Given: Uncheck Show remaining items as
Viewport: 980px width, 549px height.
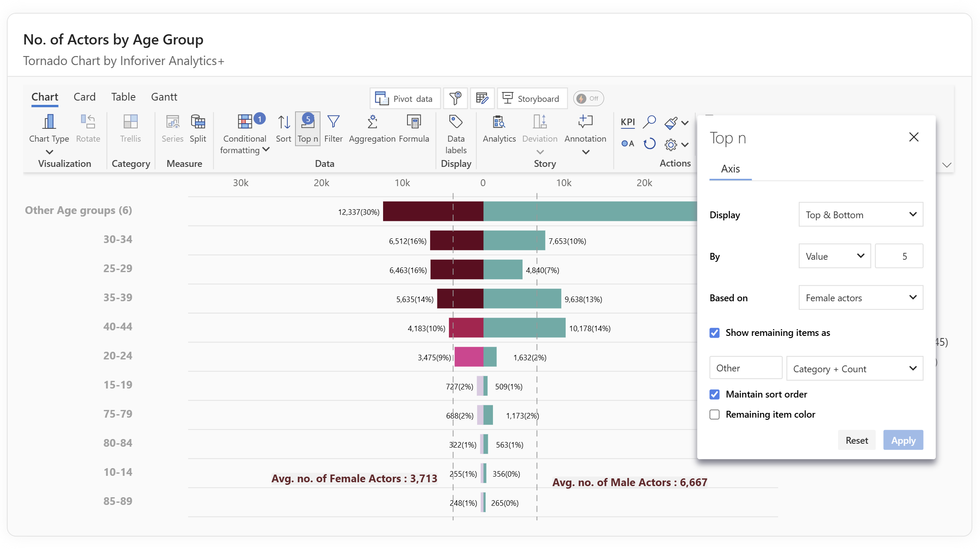Looking at the screenshot, I should pyautogui.click(x=714, y=332).
